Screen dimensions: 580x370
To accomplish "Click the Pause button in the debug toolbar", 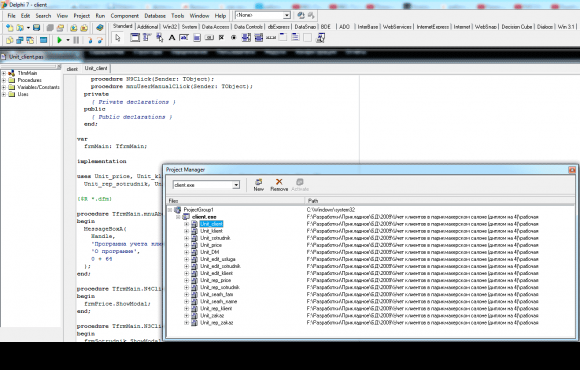I will pyautogui.click(x=76, y=40).
